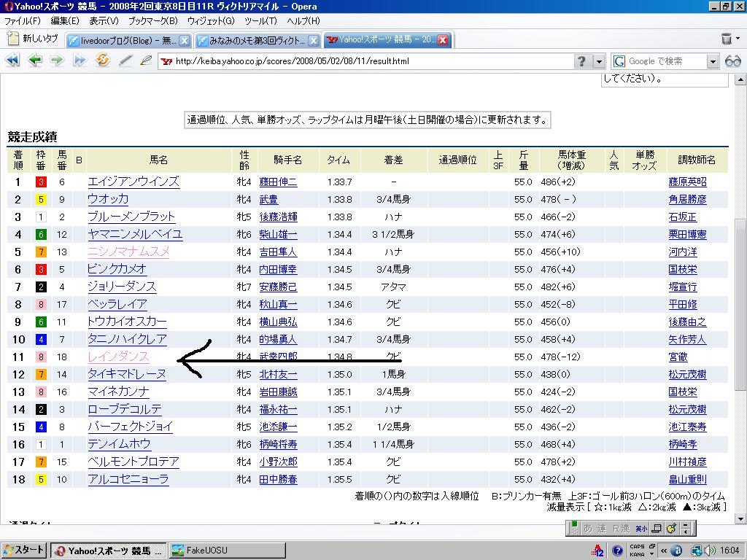The width and height of the screenshot is (747, 560).
Task: Open jockey link 武豊
Action: click(x=268, y=200)
